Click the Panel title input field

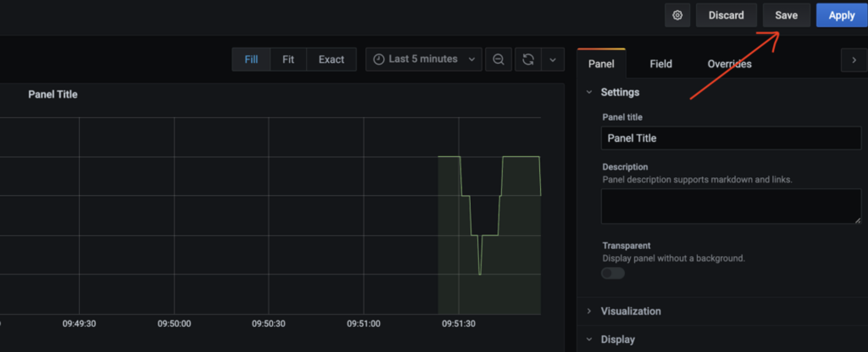pos(731,138)
